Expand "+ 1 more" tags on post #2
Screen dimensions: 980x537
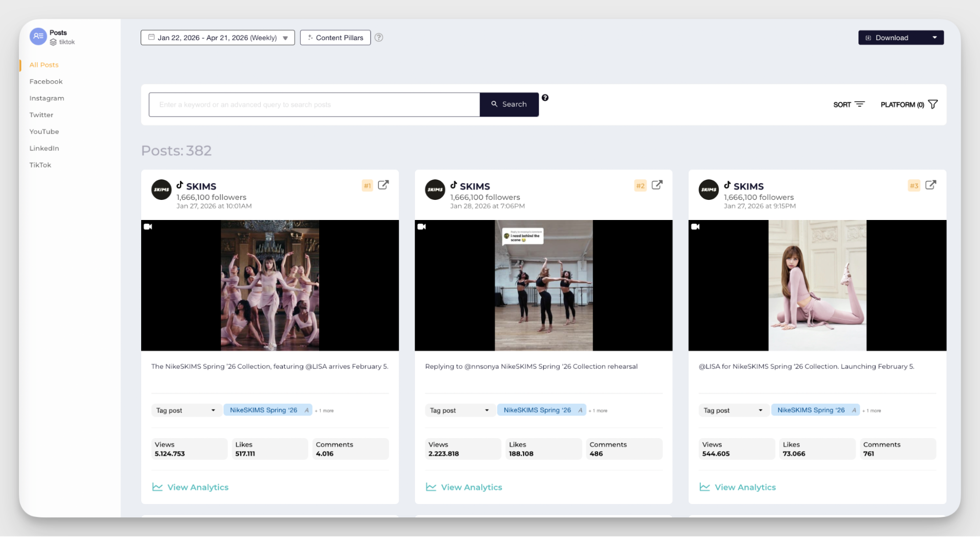point(598,411)
